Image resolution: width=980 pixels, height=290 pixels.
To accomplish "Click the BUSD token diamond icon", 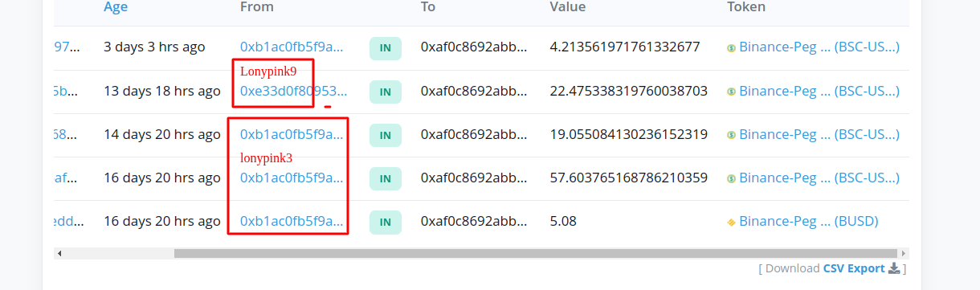I will [x=731, y=222].
